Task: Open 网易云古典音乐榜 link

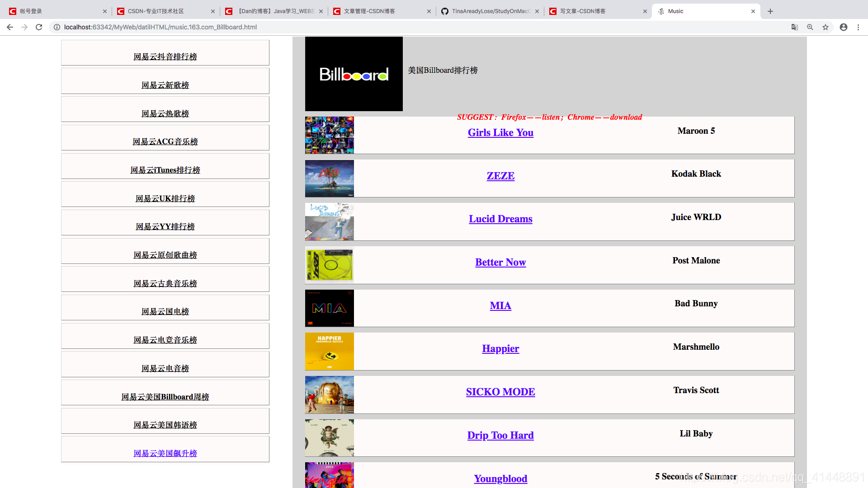Action: (165, 283)
